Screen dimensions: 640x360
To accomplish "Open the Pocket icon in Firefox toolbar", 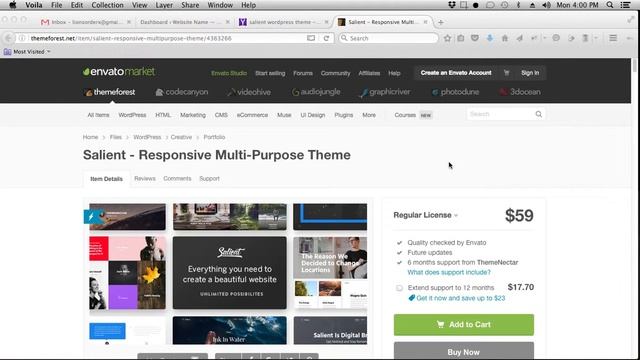I will (x=475, y=38).
